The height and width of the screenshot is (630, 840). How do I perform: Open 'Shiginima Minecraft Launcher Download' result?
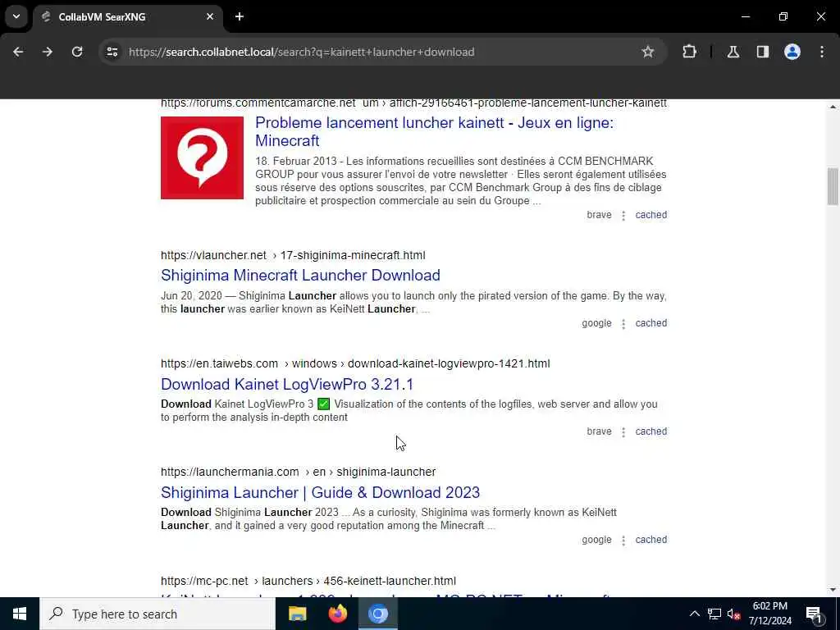click(x=300, y=276)
